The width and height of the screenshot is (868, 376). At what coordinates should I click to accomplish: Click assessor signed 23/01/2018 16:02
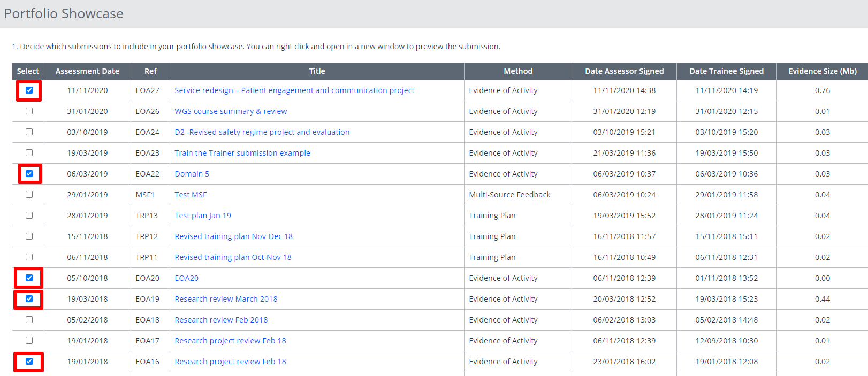click(624, 362)
